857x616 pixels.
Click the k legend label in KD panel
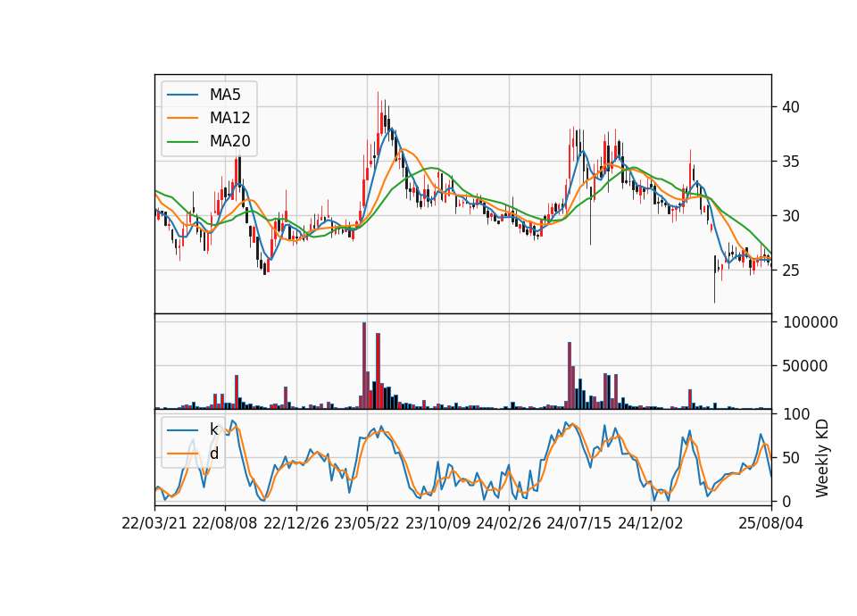[213, 429]
